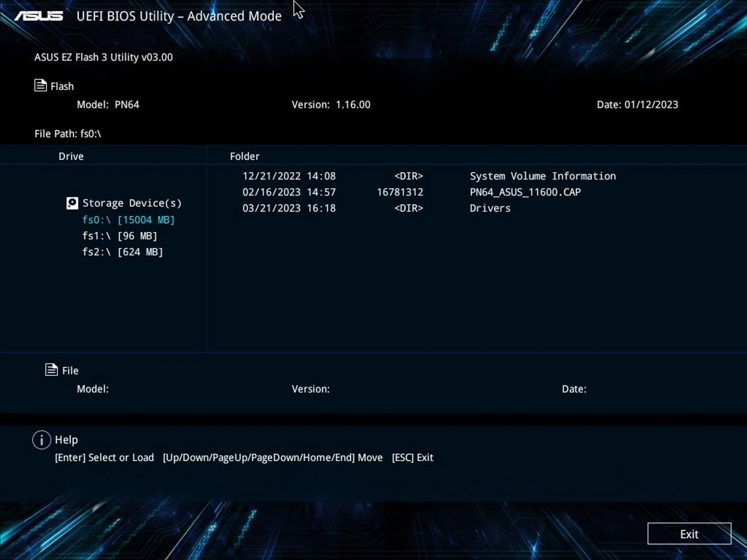Click the Version: 1.16.00 text
Image resolution: width=747 pixels, height=560 pixels.
pyautogui.click(x=331, y=105)
